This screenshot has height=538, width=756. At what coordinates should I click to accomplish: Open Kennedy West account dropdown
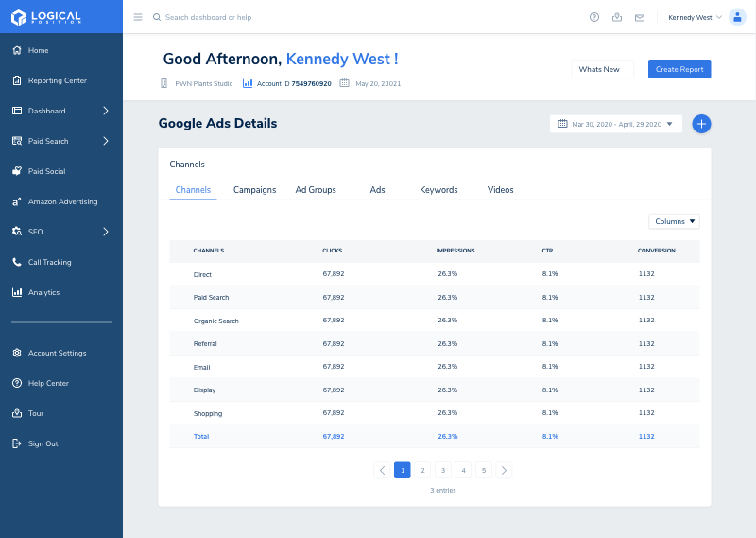point(695,17)
